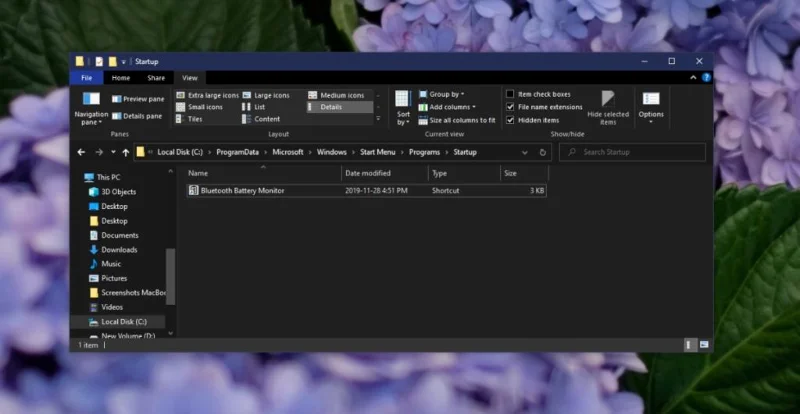800x414 pixels.
Task: Switch layout to List view
Action: point(254,107)
